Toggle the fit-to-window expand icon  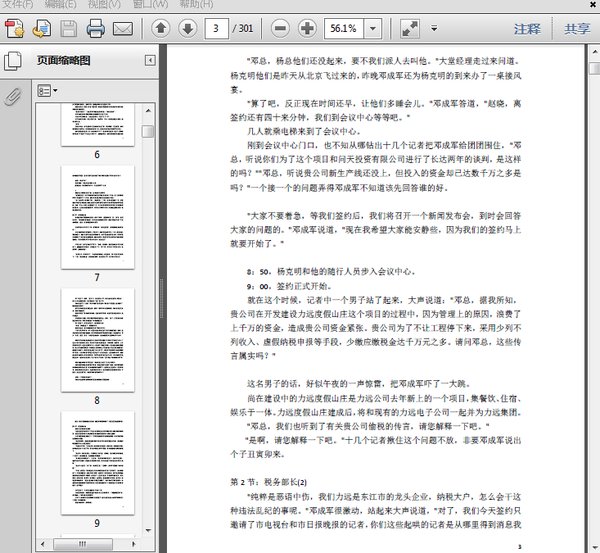(409, 28)
